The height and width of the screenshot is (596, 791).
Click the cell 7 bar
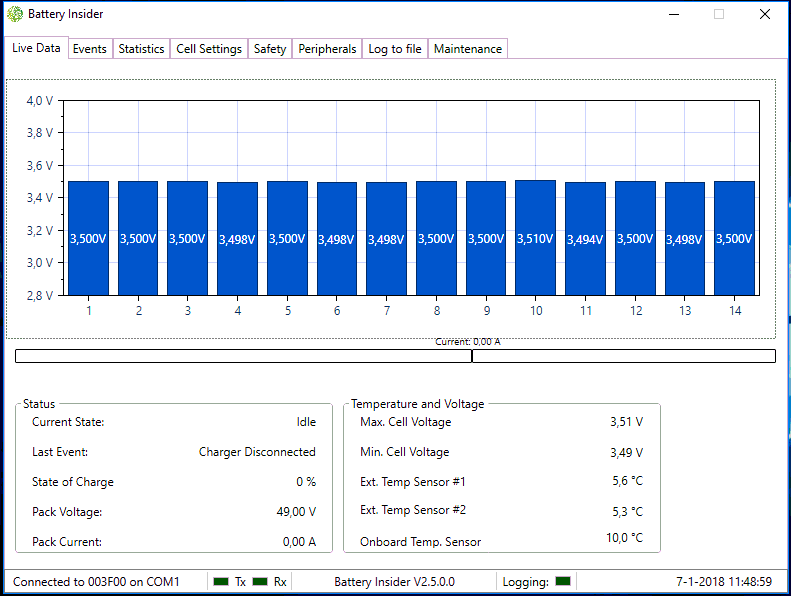[x=386, y=239]
